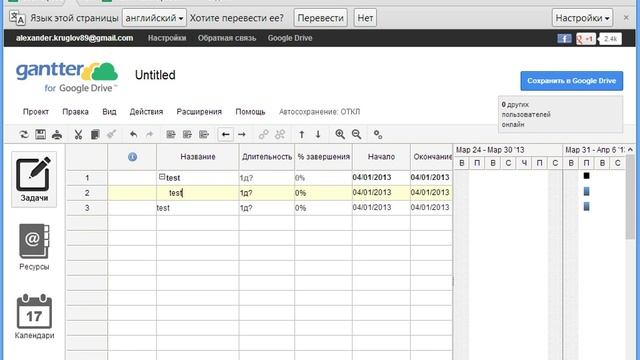Close the translate bar with X
Viewport: 640px width, 360px height.
[x=626, y=18]
